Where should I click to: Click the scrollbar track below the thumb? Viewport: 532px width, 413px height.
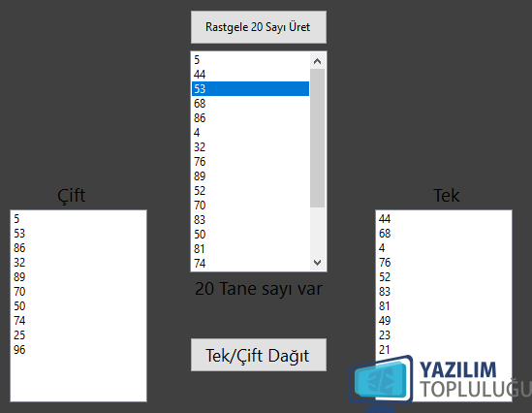(x=317, y=231)
